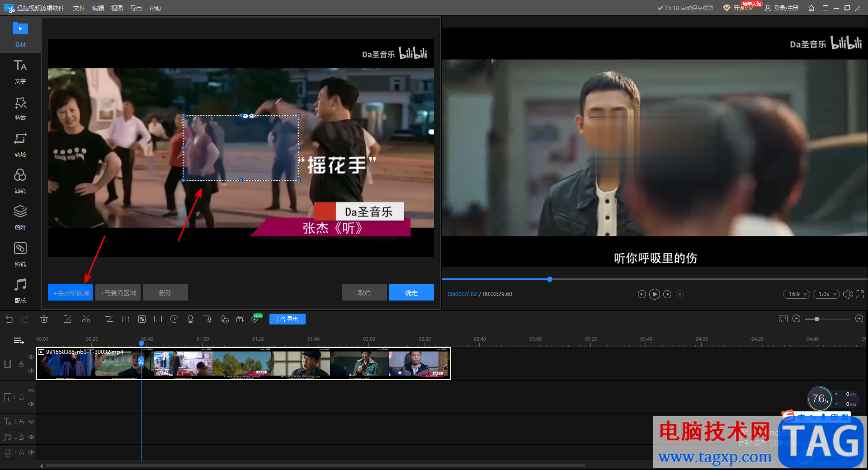Image resolution: width=868 pixels, height=470 pixels.
Task: Open the 特效 effects panel
Action: point(20,108)
